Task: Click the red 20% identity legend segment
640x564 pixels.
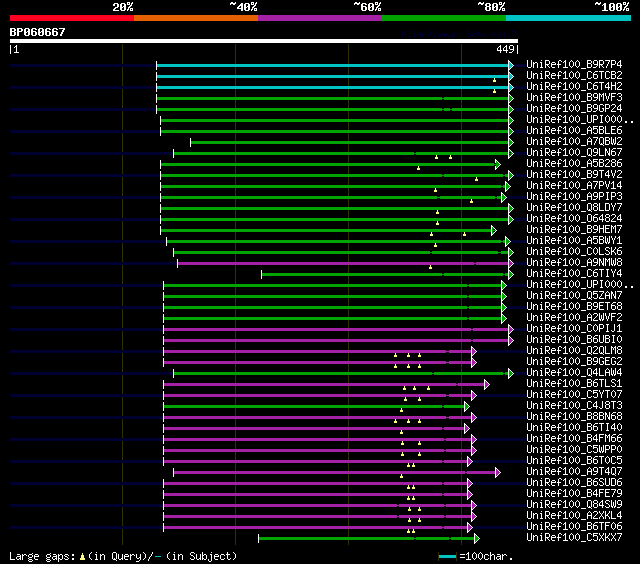Action: coord(72,18)
